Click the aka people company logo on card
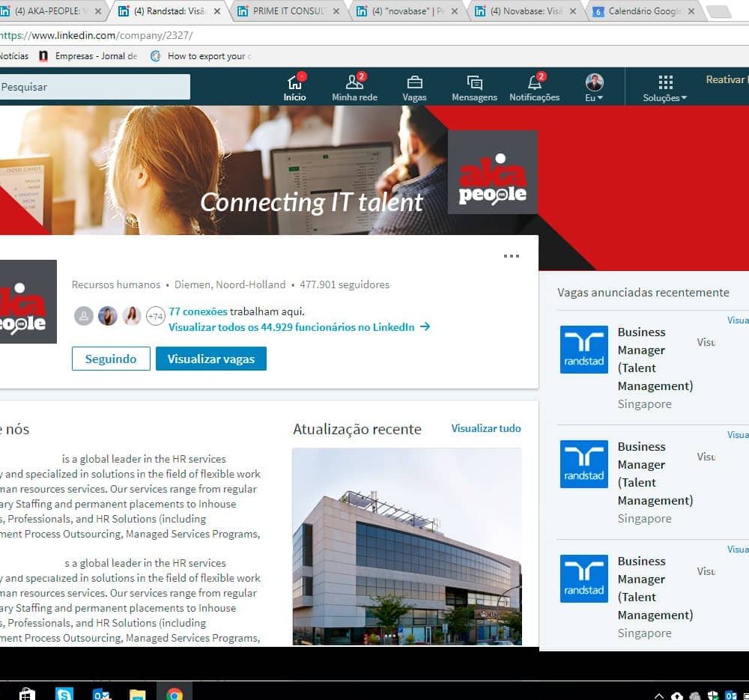The image size is (749, 700). (x=28, y=302)
